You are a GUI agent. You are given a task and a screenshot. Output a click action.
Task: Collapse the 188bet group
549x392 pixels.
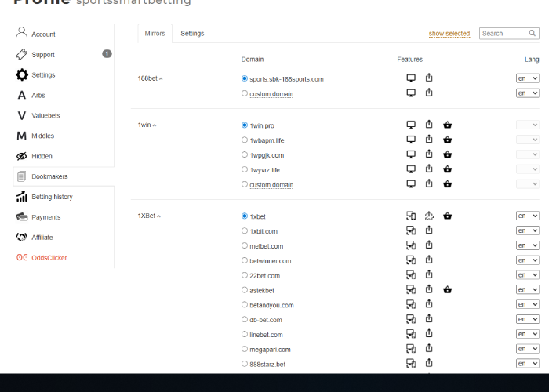pyautogui.click(x=151, y=78)
